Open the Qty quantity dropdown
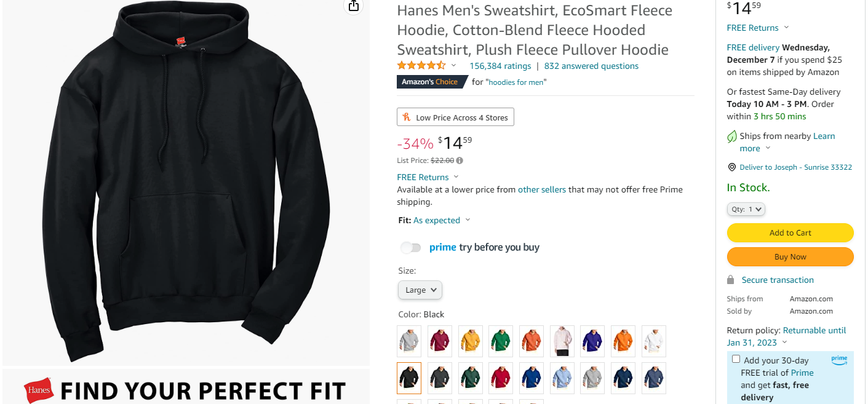Viewport: 868px width, 404px height. [x=746, y=209]
